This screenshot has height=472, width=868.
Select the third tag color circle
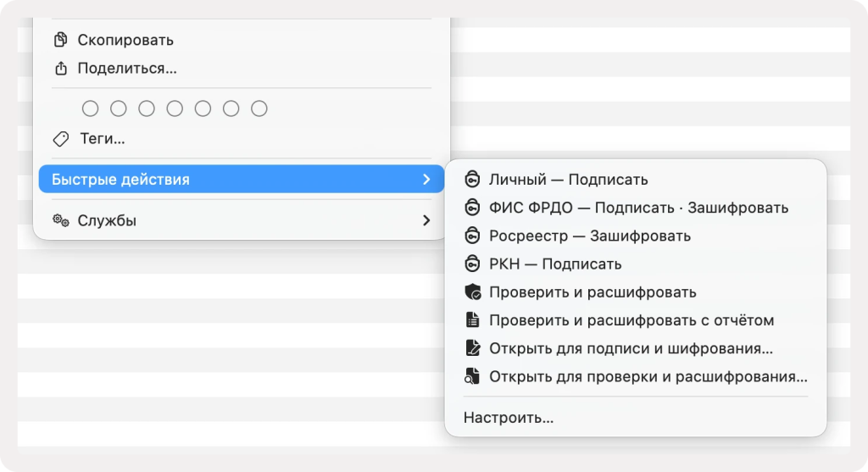click(147, 108)
